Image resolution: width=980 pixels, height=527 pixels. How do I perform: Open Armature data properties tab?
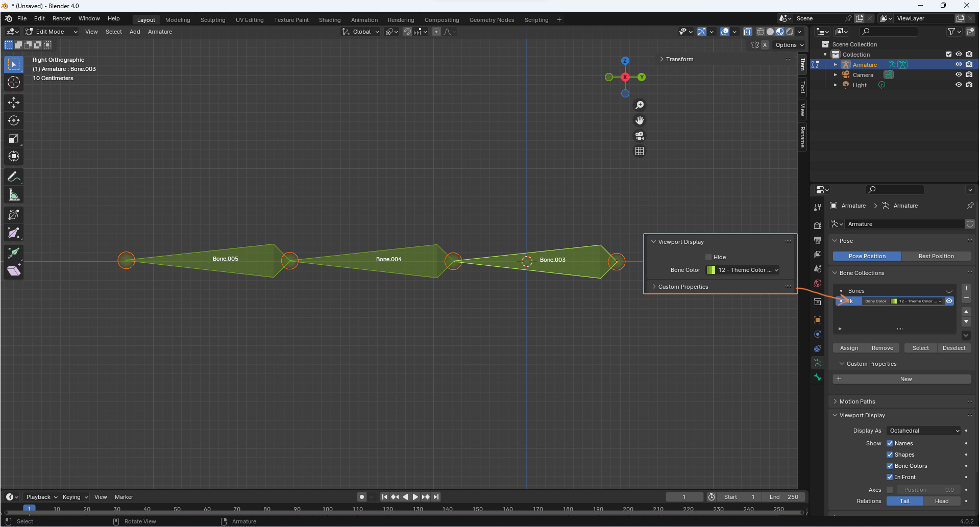[818, 363]
